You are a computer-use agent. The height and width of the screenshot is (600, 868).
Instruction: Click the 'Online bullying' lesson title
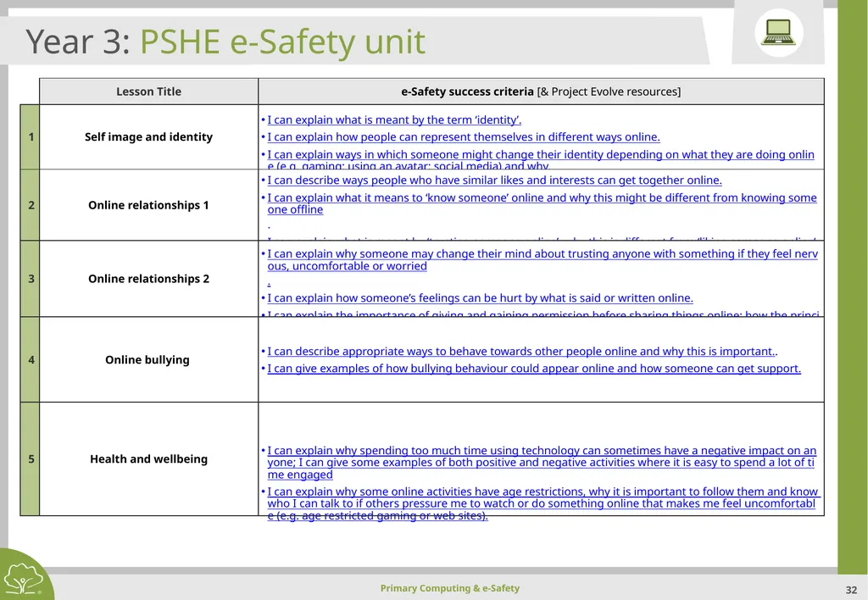point(147,360)
